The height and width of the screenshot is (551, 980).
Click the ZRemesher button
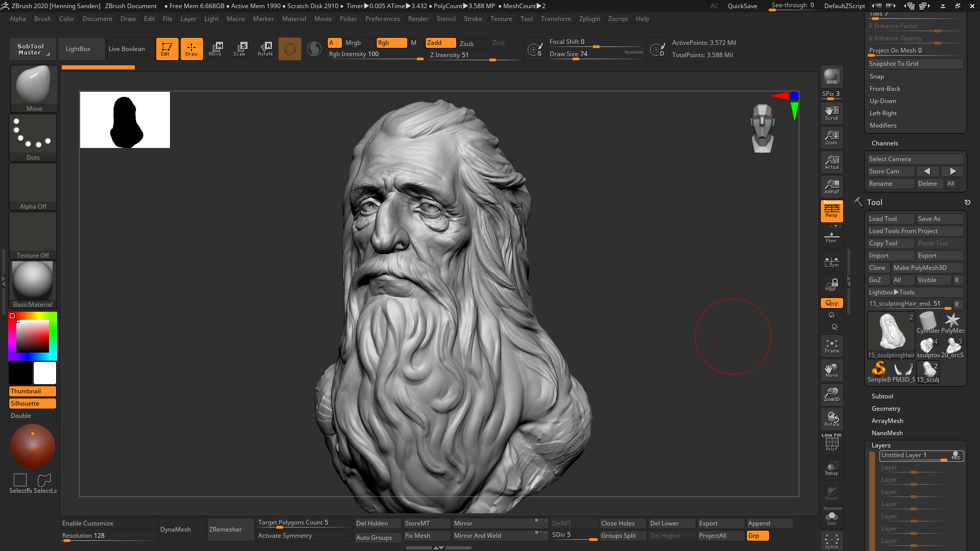[x=231, y=530]
